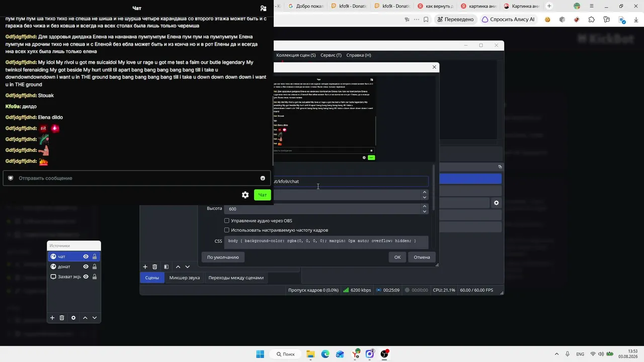Toggle lock on донат source

click(x=95, y=266)
